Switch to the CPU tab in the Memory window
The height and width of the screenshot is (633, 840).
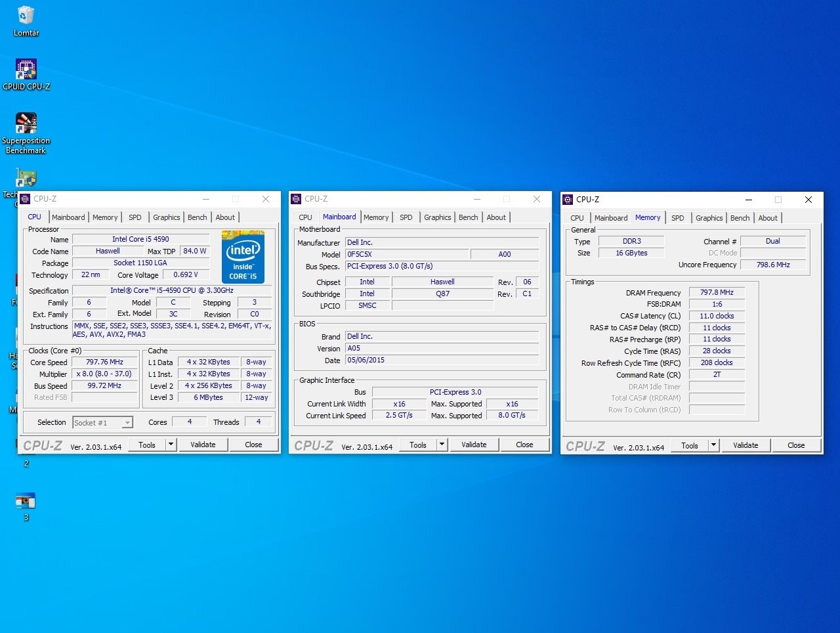pos(577,218)
